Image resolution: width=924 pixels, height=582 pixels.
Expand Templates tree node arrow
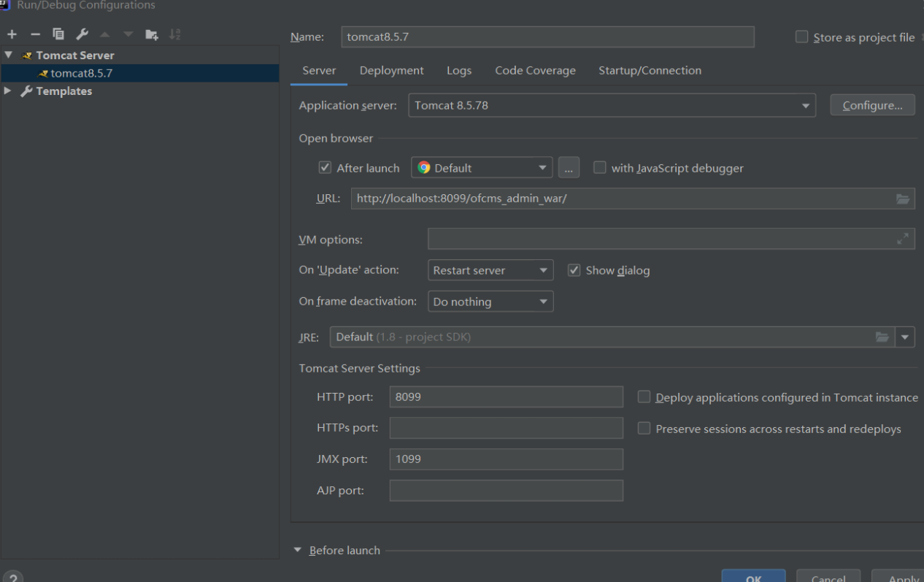pos(8,91)
